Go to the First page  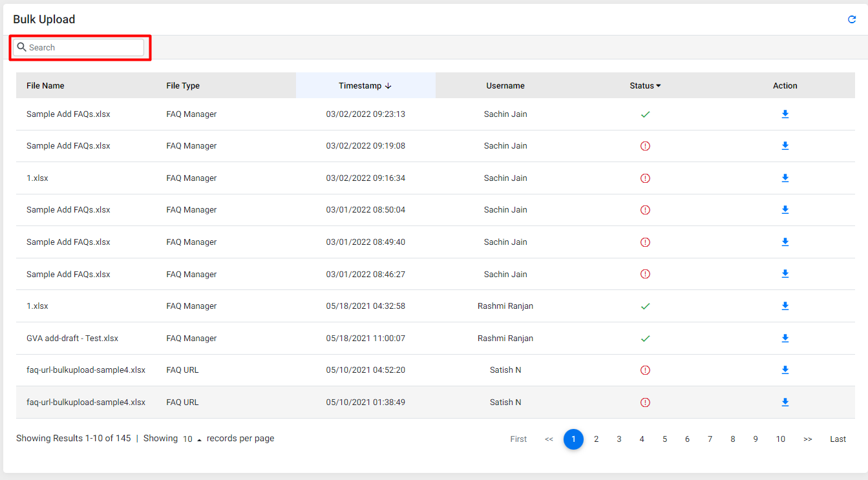[518, 439]
